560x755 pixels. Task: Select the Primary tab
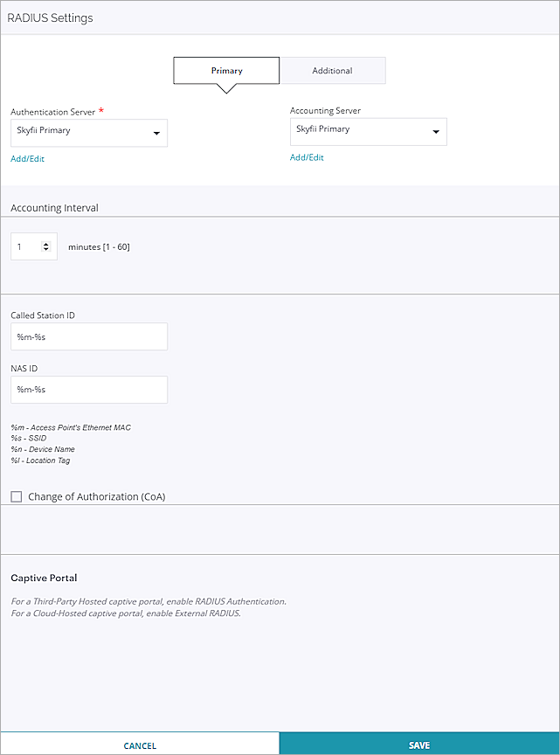[x=226, y=70]
